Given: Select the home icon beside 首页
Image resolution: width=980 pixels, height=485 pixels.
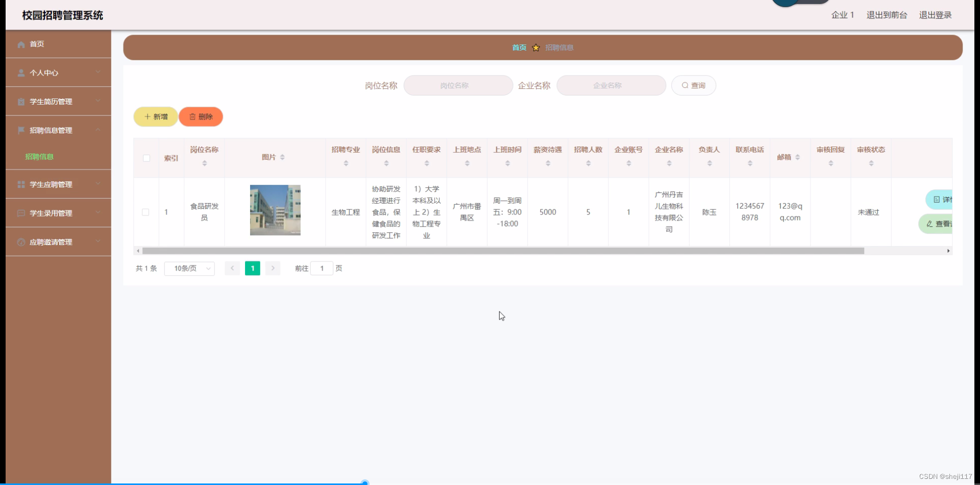Looking at the screenshot, I should (x=21, y=44).
